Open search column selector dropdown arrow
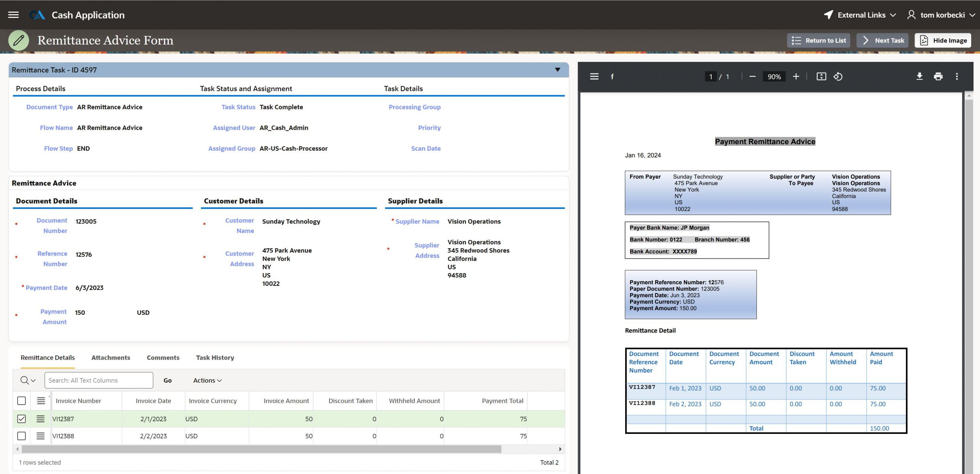 [x=33, y=381]
